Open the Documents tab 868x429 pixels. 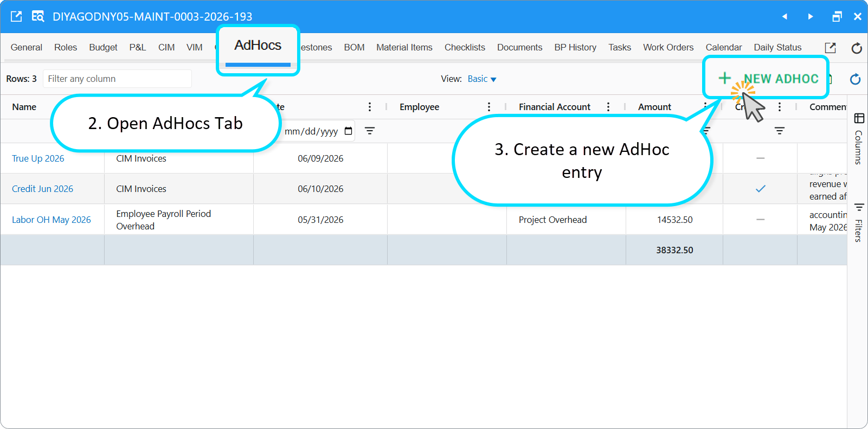coord(519,47)
